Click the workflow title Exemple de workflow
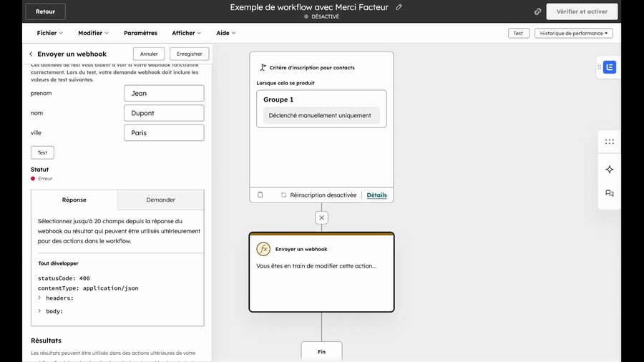 pos(309,7)
